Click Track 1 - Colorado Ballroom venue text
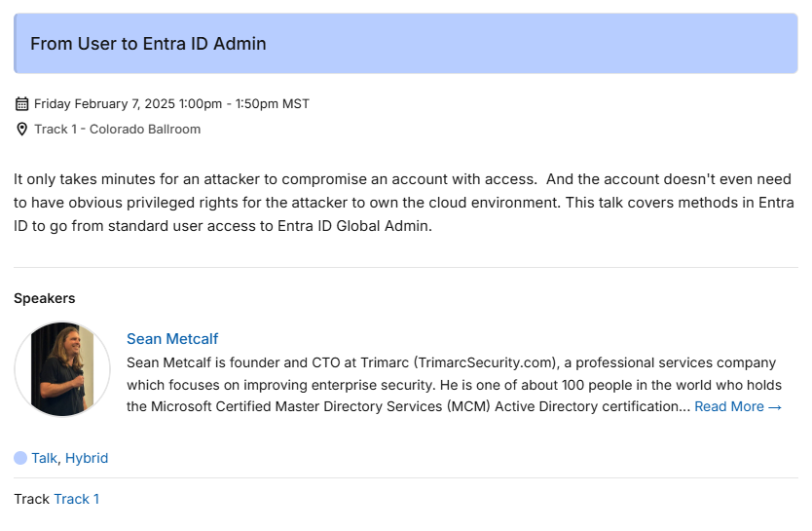812x531 pixels. coord(118,129)
